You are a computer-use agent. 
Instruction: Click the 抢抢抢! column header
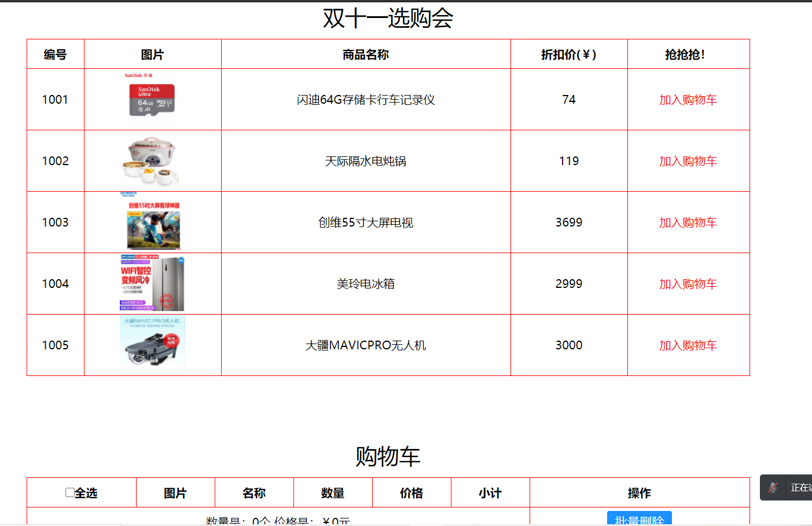(688, 54)
